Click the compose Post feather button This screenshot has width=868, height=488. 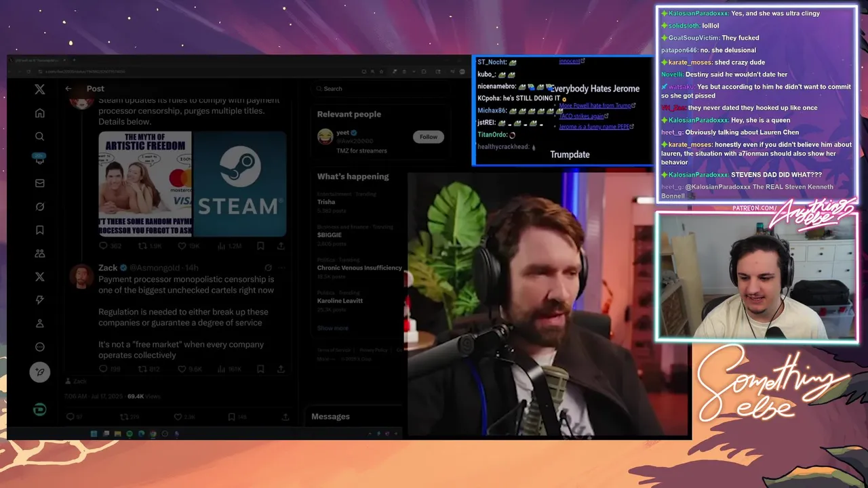(x=39, y=372)
